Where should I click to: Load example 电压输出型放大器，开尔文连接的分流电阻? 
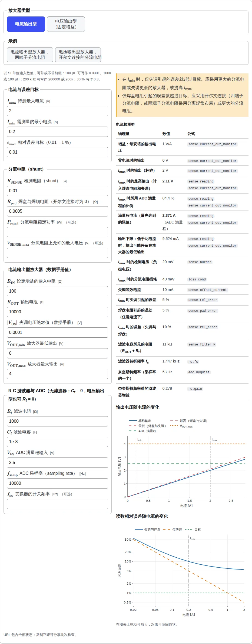pyautogui.click(x=78, y=55)
